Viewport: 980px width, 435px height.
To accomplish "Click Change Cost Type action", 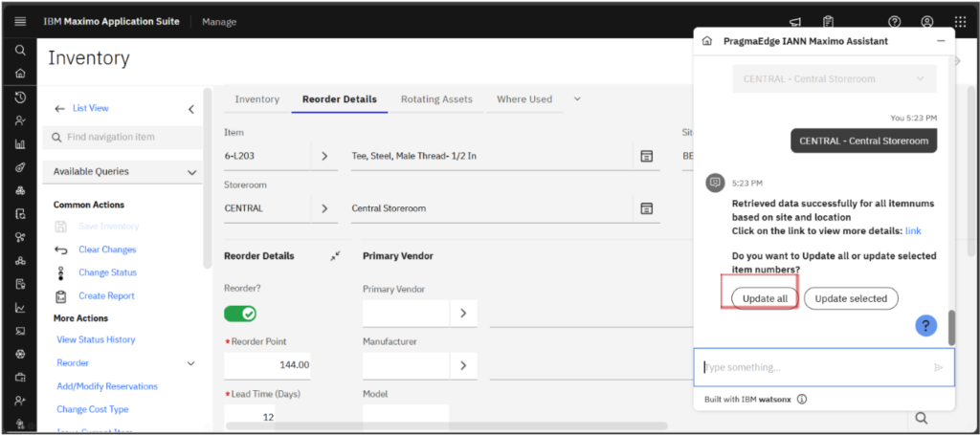I will pos(93,409).
